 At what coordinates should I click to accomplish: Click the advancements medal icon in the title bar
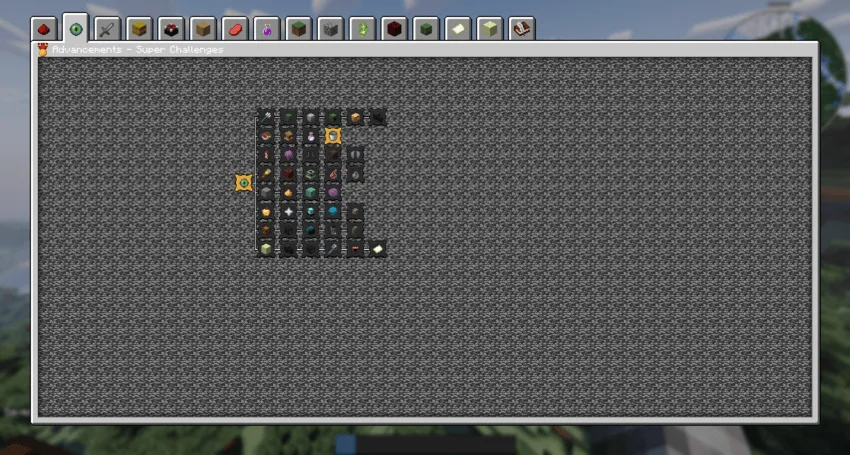(x=43, y=50)
